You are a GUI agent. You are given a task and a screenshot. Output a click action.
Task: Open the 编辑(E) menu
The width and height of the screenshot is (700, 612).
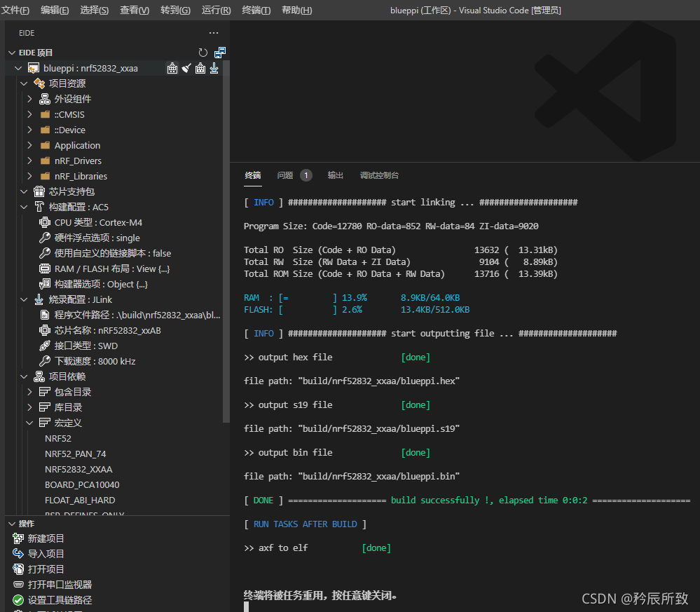pyautogui.click(x=55, y=10)
